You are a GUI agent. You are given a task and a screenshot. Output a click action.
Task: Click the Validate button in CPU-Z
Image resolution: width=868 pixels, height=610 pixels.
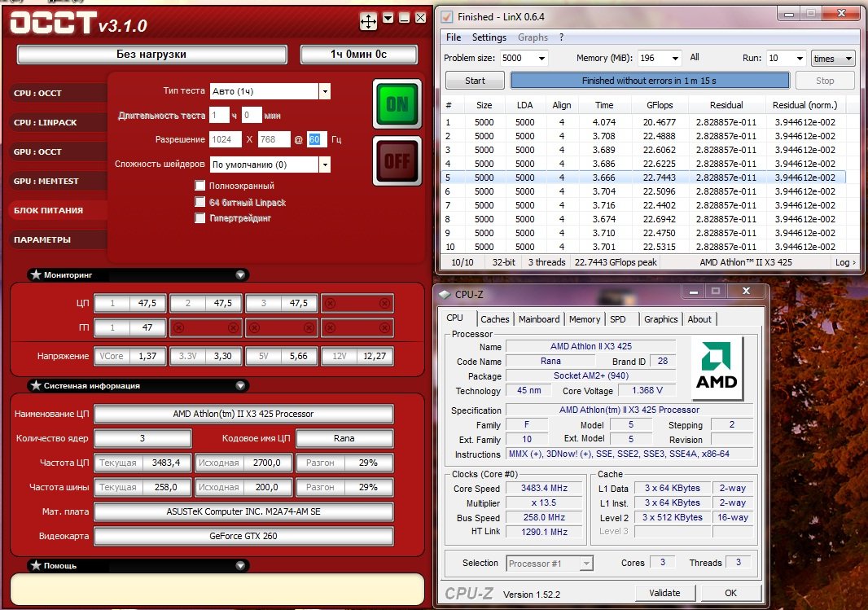(664, 593)
